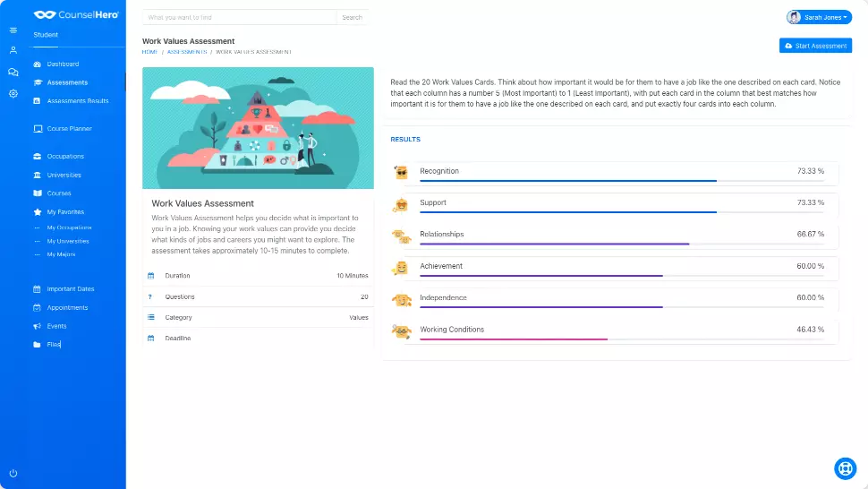Click the Search button
Viewport: 868px width, 489px height.
[352, 17]
